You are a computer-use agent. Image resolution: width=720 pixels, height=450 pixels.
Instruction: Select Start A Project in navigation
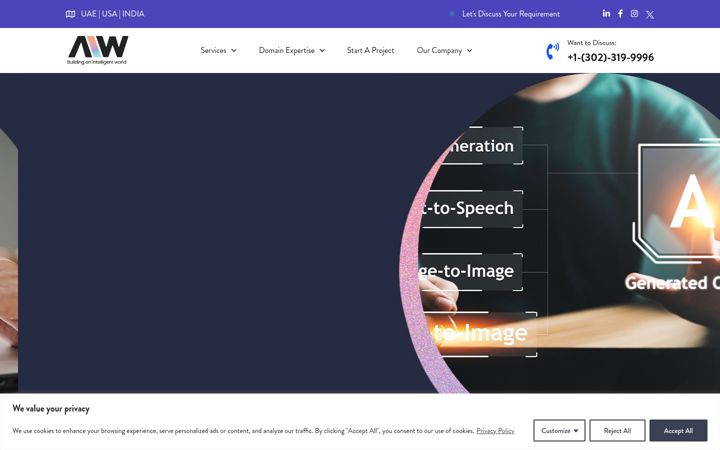370,50
